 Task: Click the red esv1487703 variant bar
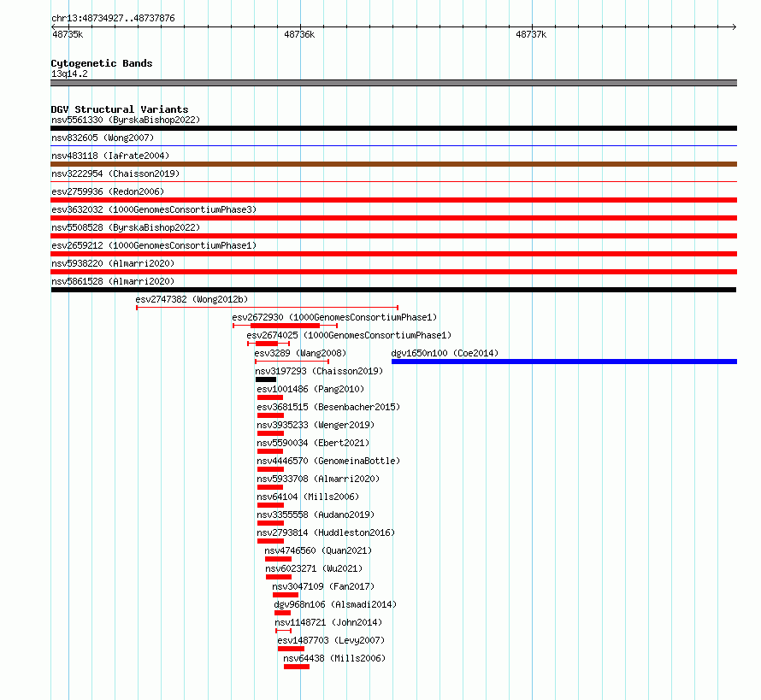point(292,649)
